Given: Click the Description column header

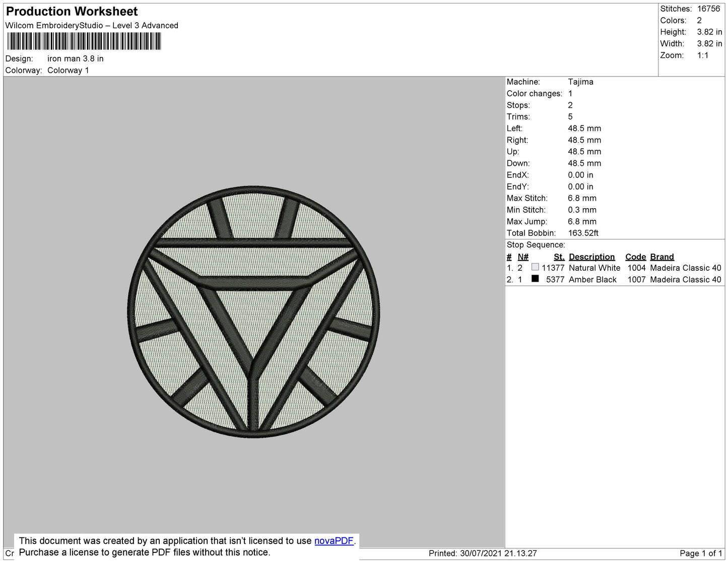Looking at the screenshot, I should click(x=592, y=257).
